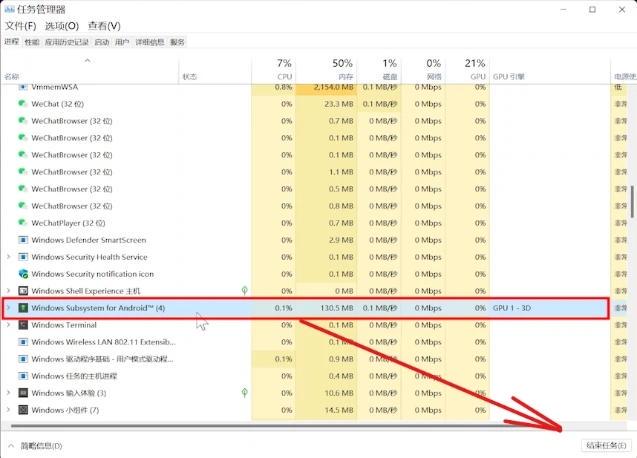Expand the Windows 输入体验 (3) group
This screenshot has width=637, height=458.
(x=8, y=393)
